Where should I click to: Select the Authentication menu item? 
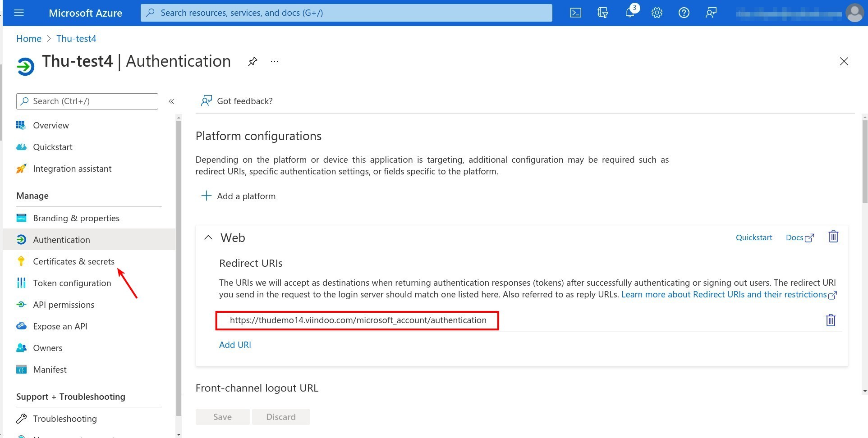point(89,240)
